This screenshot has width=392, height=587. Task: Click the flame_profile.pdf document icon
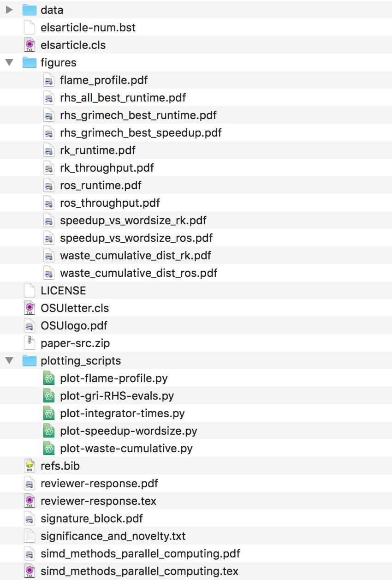(x=49, y=80)
